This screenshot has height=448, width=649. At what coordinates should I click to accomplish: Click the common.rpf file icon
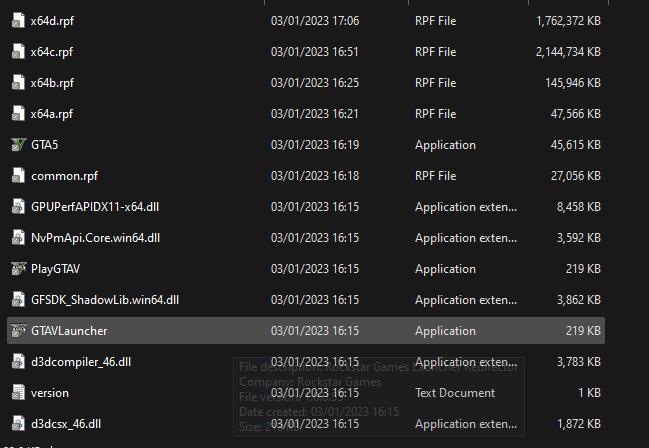click(x=18, y=176)
